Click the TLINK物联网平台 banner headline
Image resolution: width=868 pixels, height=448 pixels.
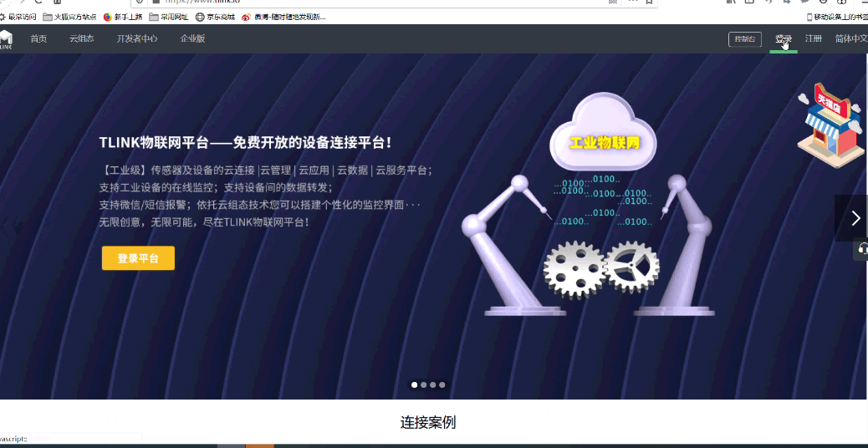[x=247, y=143]
